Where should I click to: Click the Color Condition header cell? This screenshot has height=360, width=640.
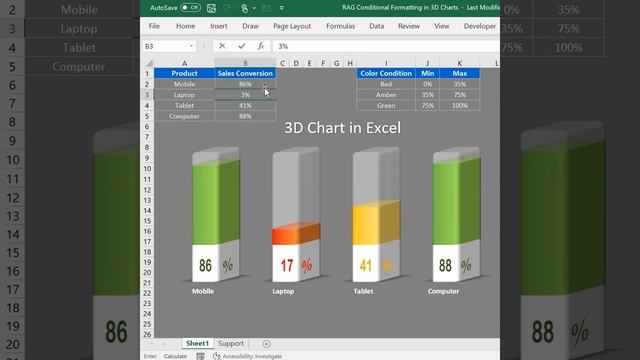point(386,73)
